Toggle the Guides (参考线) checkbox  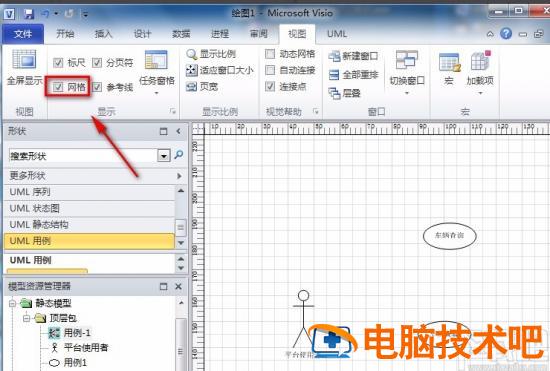pos(97,87)
